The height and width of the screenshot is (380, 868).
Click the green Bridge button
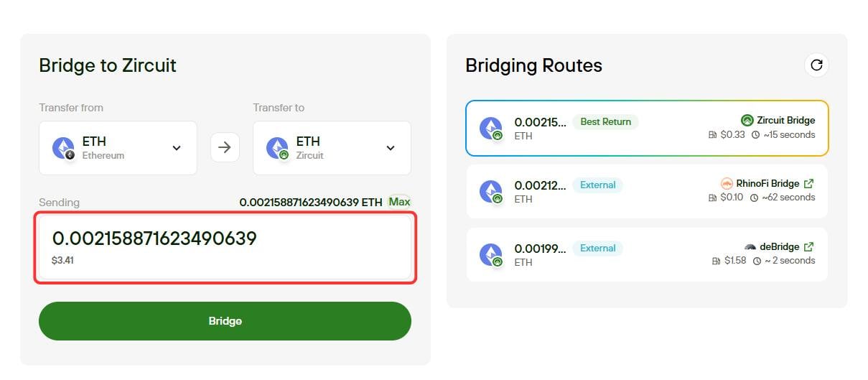point(225,321)
